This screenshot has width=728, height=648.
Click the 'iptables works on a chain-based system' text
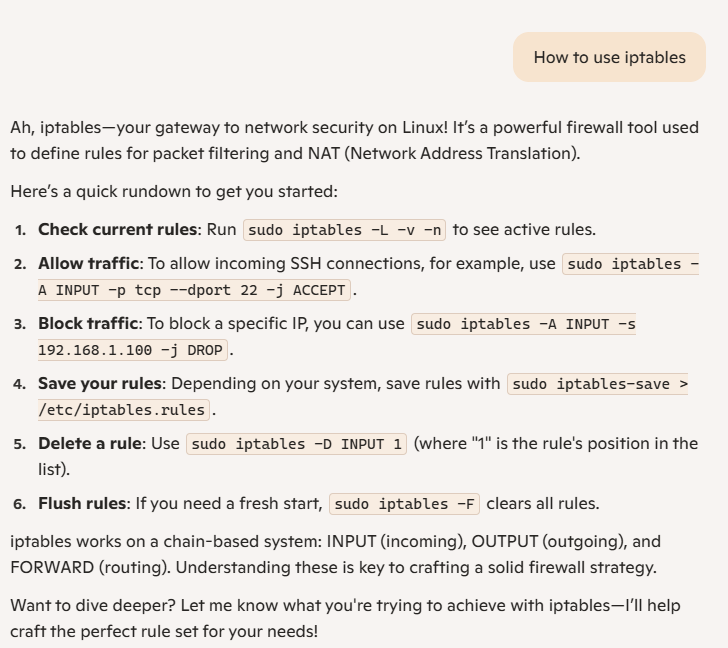[x=166, y=541]
